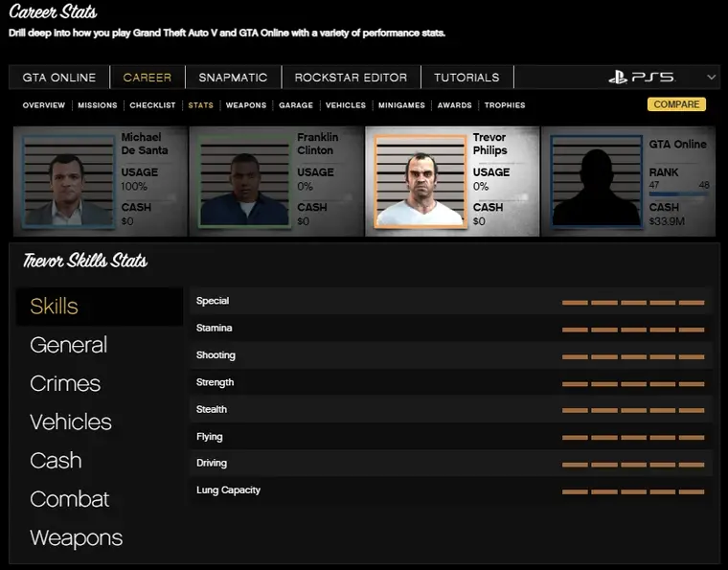The height and width of the screenshot is (570, 728).
Task: Click the PS5 platform logo
Action: (642, 77)
